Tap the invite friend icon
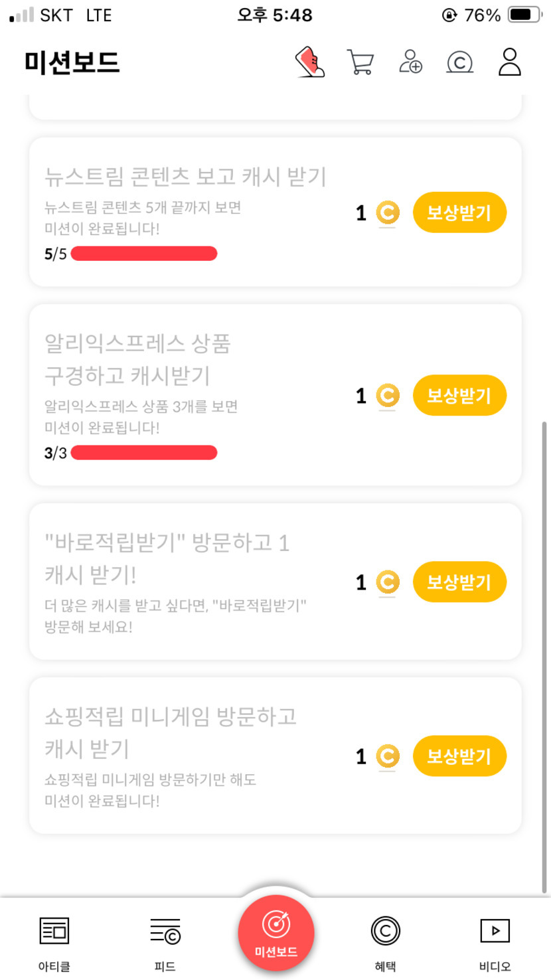 click(410, 62)
